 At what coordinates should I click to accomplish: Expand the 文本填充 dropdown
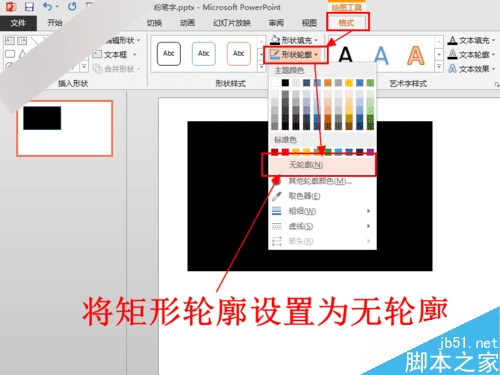[x=493, y=40]
